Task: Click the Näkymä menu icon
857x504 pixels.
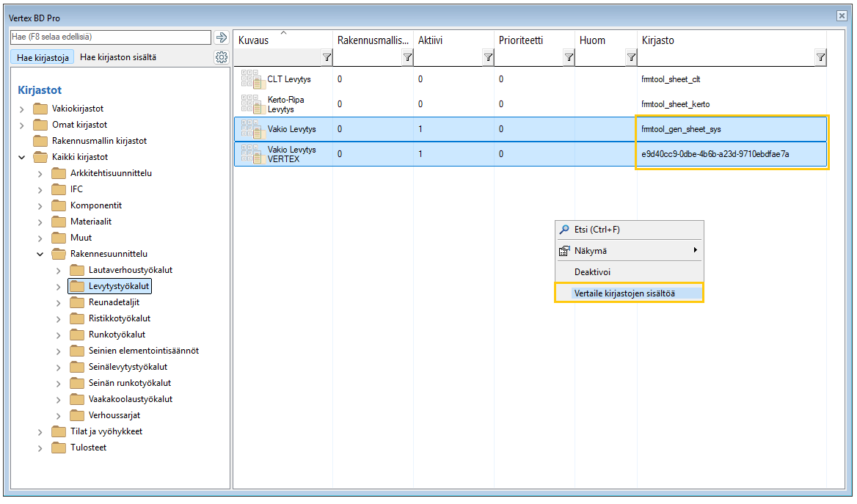Action: pos(564,251)
